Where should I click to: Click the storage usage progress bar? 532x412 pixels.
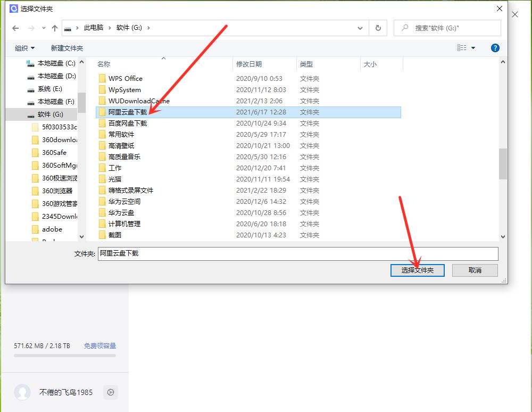click(x=65, y=356)
